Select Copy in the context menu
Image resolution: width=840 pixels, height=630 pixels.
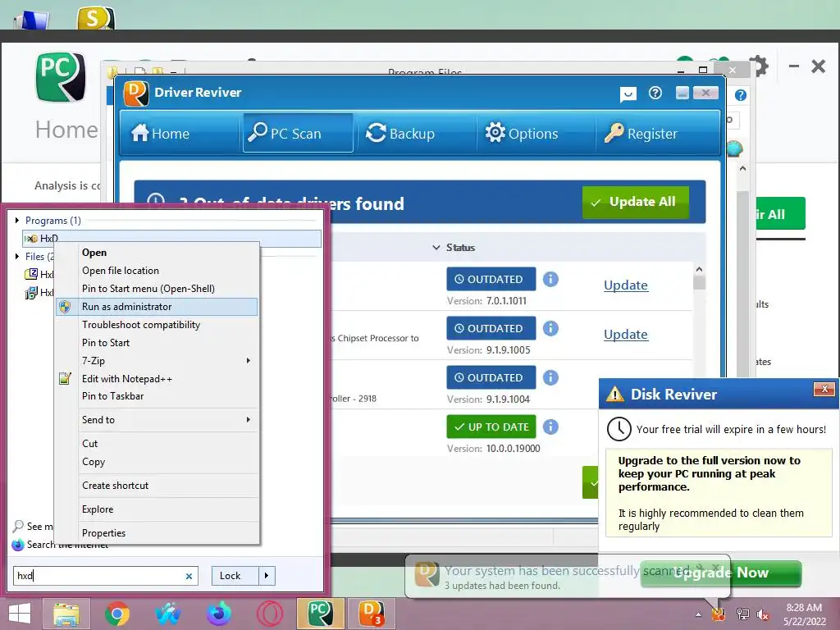coord(156,462)
